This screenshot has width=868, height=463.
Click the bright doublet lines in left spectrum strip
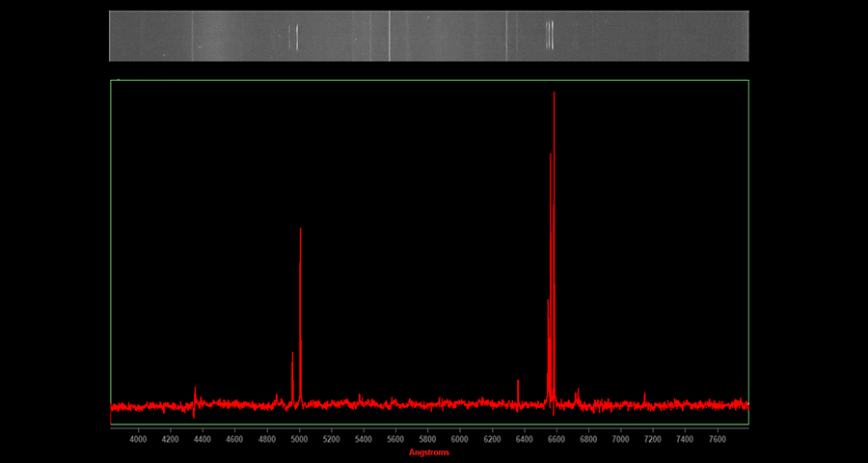coord(295,37)
